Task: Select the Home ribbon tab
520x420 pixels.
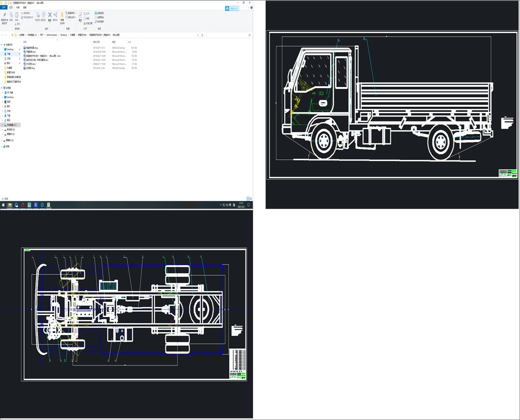Action: click(x=11, y=7)
